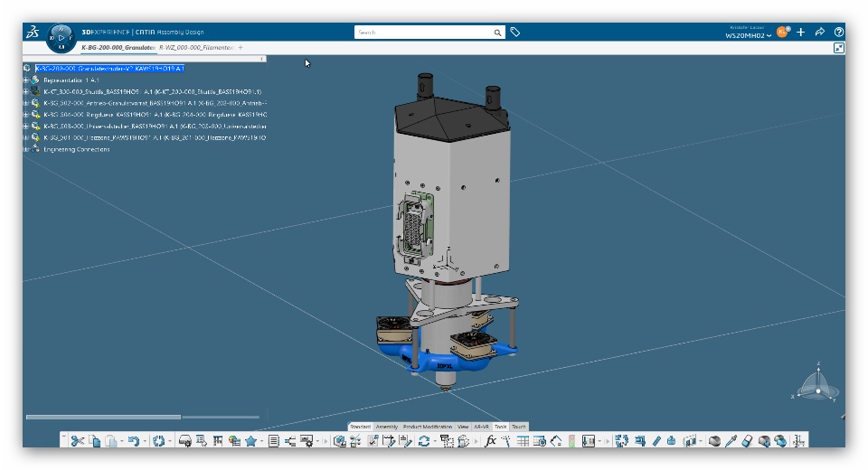Viewport: 868px width, 470px height.
Task: Expand the Engineering Connections node
Action: click(26, 149)
